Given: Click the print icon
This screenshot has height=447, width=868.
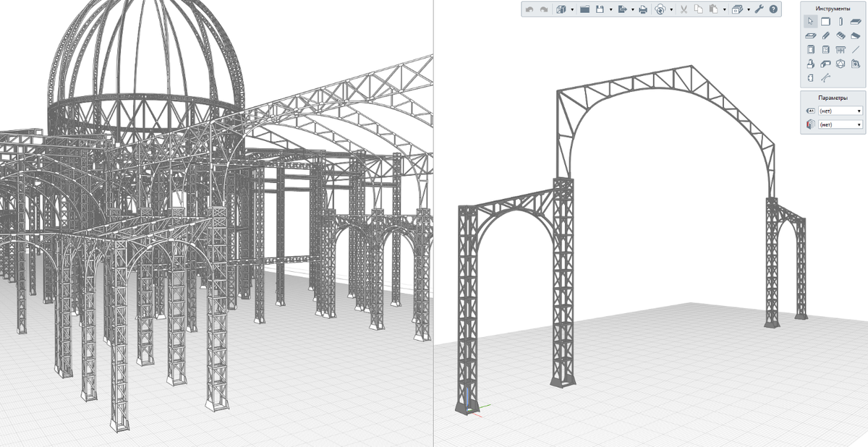Looking at the screenshot, I should tap(643, 9).
